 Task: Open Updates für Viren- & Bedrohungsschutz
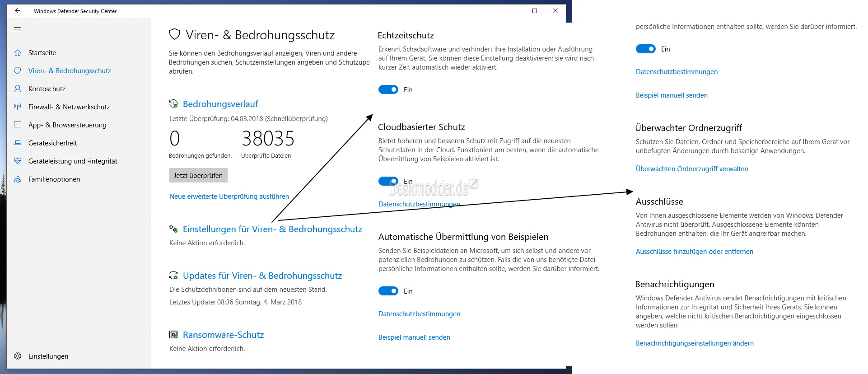(262, 276)
